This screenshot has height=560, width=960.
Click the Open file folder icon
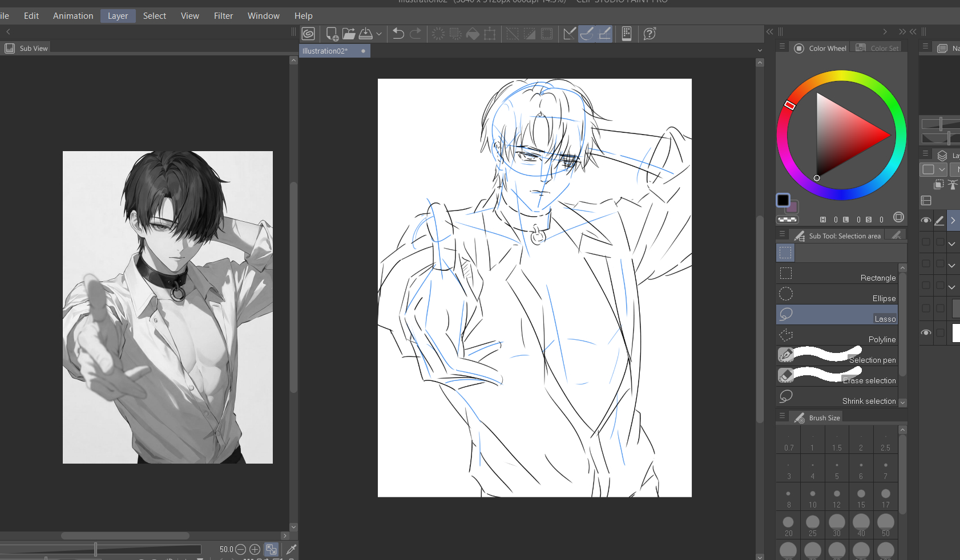[349, 34]
